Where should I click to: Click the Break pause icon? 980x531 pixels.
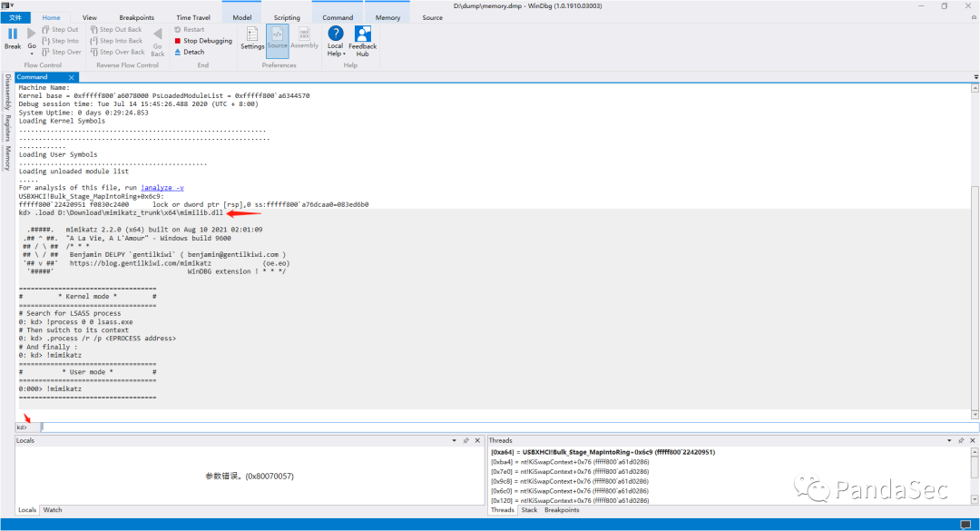[13, 34]
